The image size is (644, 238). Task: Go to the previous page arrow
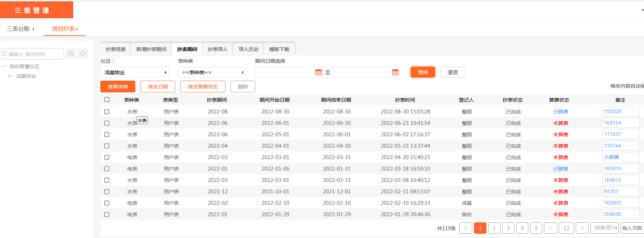tap(466, 228)
